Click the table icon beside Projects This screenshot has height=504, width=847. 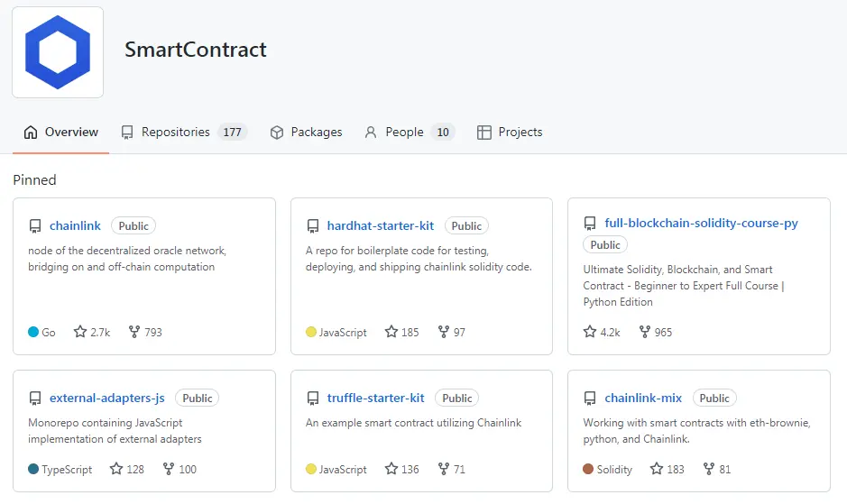pyautogui.click(x=484, y=133)
